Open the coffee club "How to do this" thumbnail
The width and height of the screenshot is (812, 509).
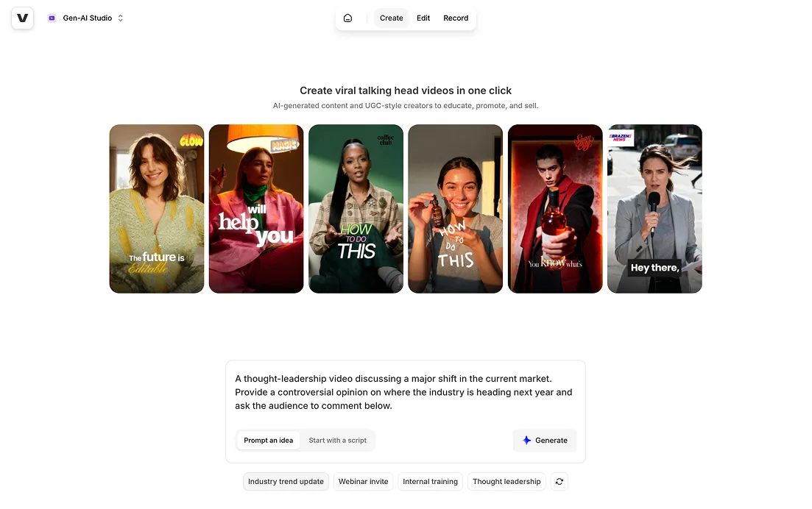356,209
